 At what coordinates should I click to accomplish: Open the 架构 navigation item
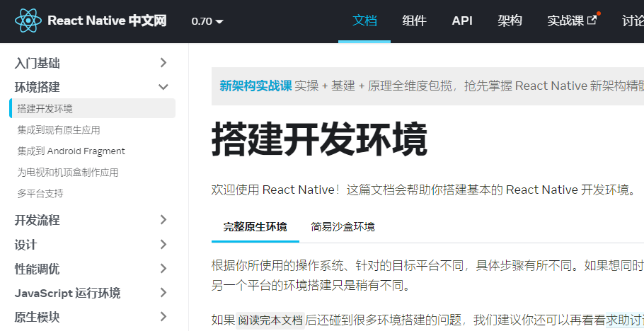tap(510, 21)
